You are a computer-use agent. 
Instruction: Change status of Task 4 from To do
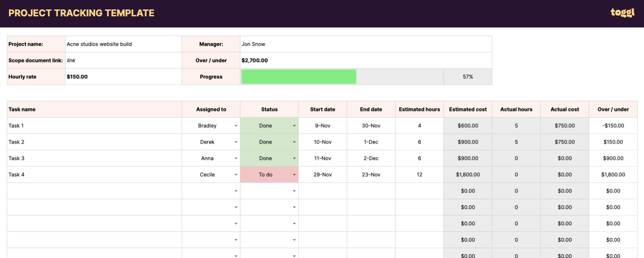tap(294, 175)
